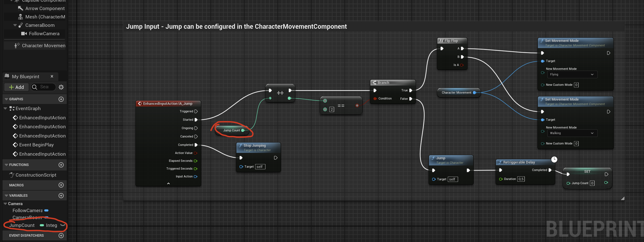Open the Walking movement mode dropdown
Viewport: 644px width, 242px height.
572,133
